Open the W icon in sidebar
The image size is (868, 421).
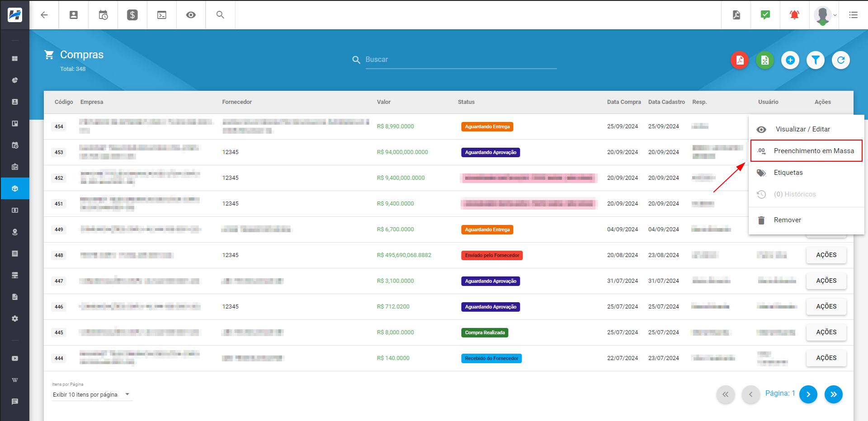[15, 380]
